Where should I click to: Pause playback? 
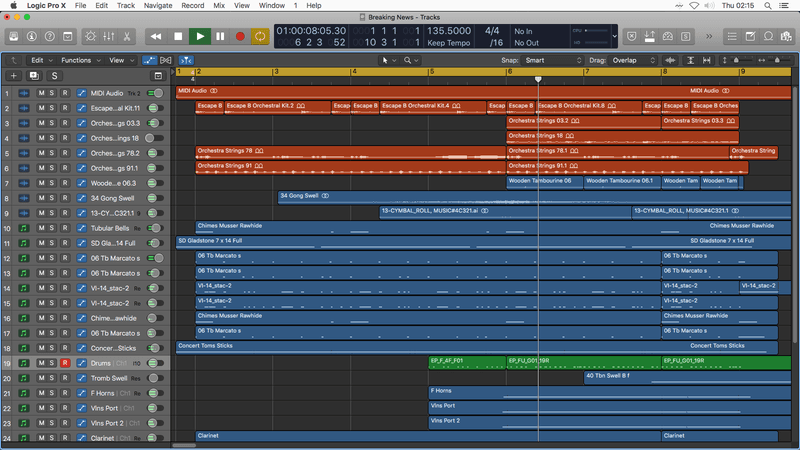pos(220,36)
